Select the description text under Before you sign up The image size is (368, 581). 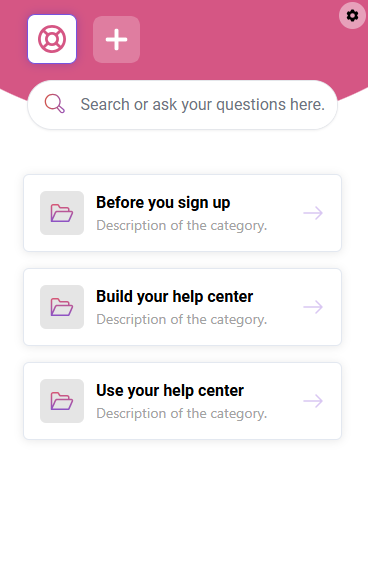[x=182, y=225]
